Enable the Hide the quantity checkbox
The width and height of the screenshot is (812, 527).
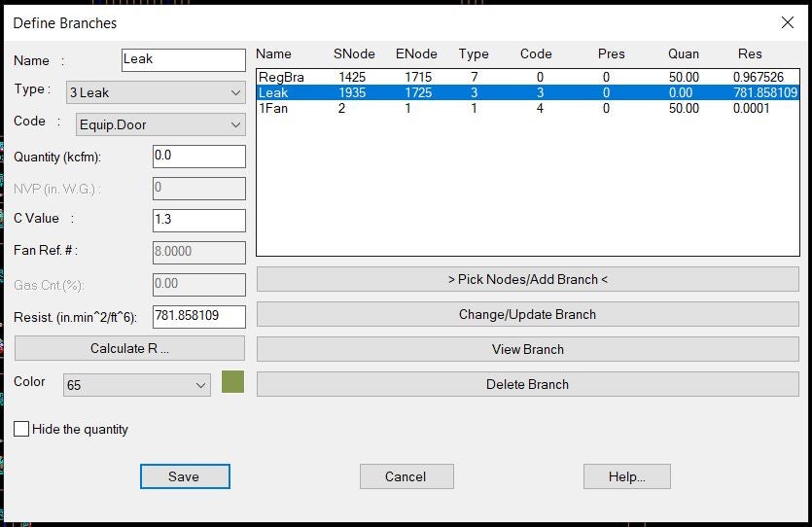[x=21, y=429]
